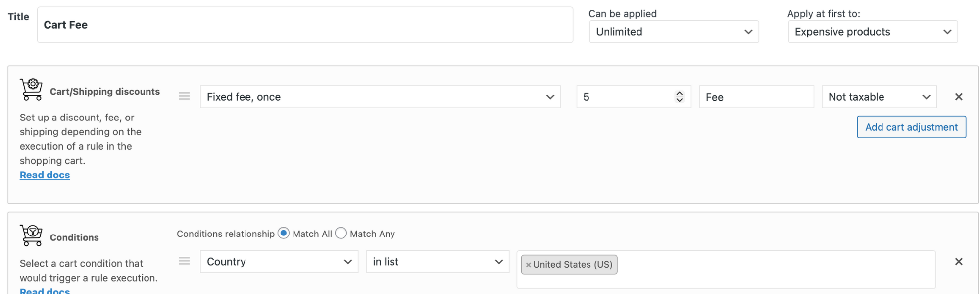
Task: Open the Country condition type dropdown
Action: pos(279,262)
